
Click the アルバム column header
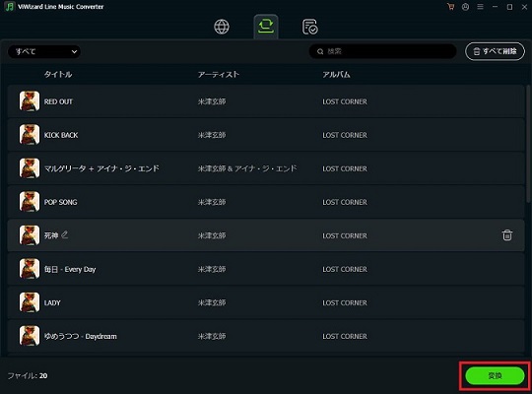point(336,74)
